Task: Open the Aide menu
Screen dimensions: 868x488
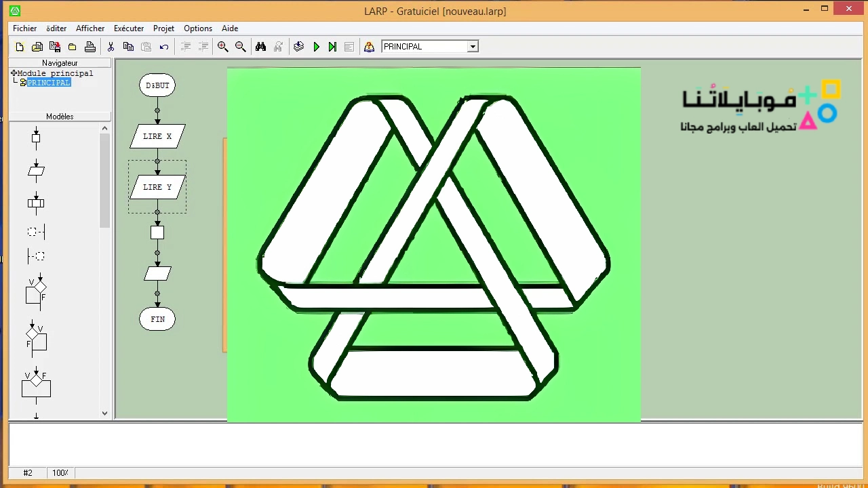Action: click(230, 28)
